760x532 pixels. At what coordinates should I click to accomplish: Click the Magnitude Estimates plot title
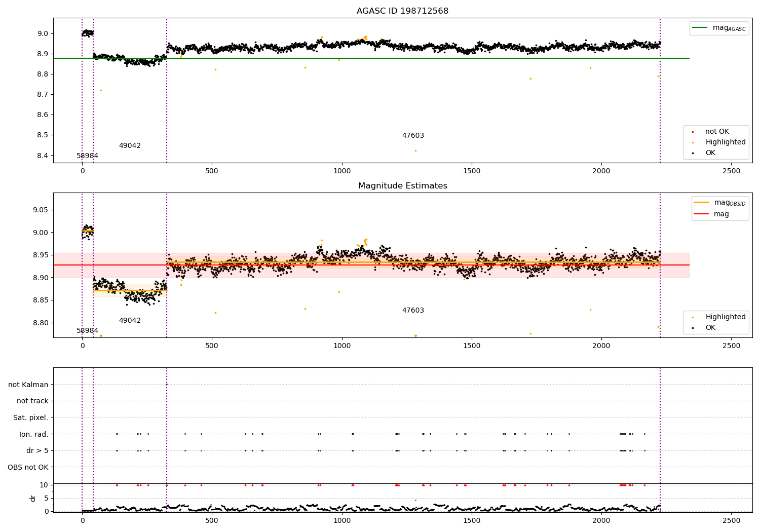pyautogui.click(x=402, y=186)
